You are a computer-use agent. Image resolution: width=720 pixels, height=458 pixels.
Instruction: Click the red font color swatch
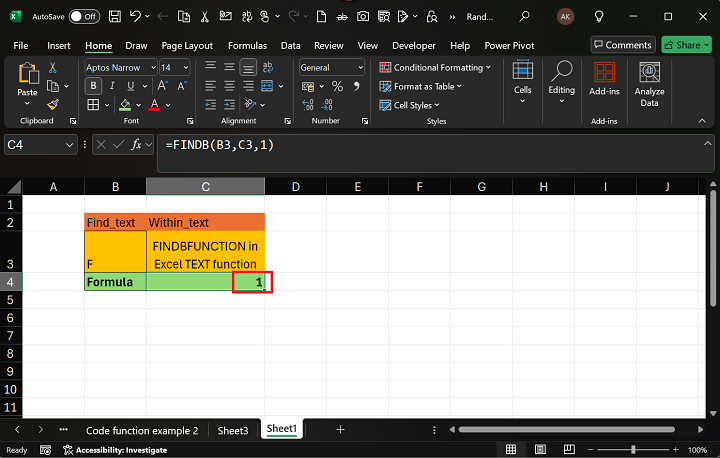pyautogui.click(x=154, y=105)
